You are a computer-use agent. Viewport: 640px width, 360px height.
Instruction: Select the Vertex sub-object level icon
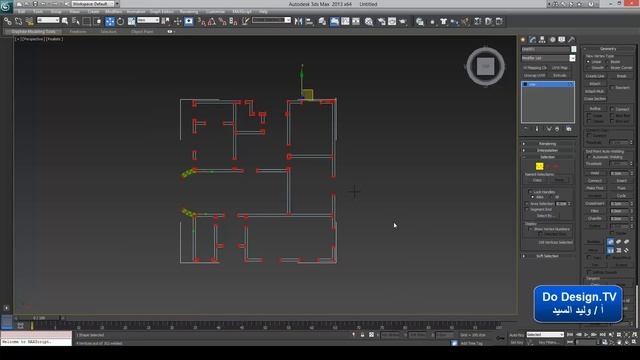point(540,166)
